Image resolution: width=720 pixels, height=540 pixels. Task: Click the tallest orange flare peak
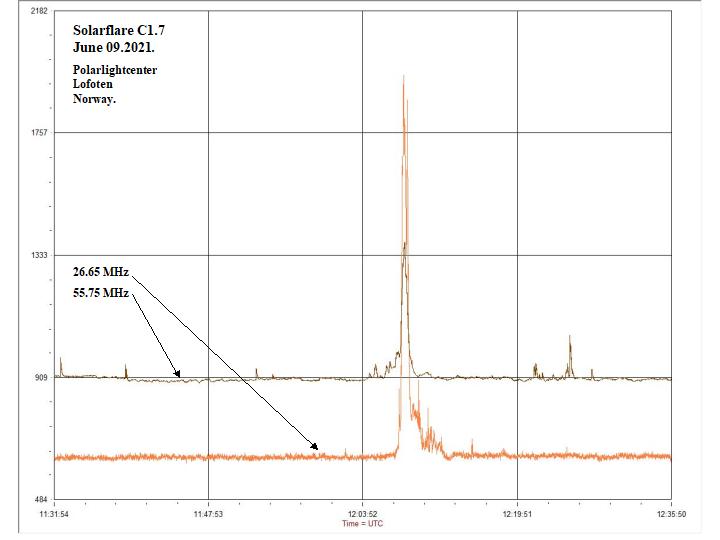(x=403, y=78)
